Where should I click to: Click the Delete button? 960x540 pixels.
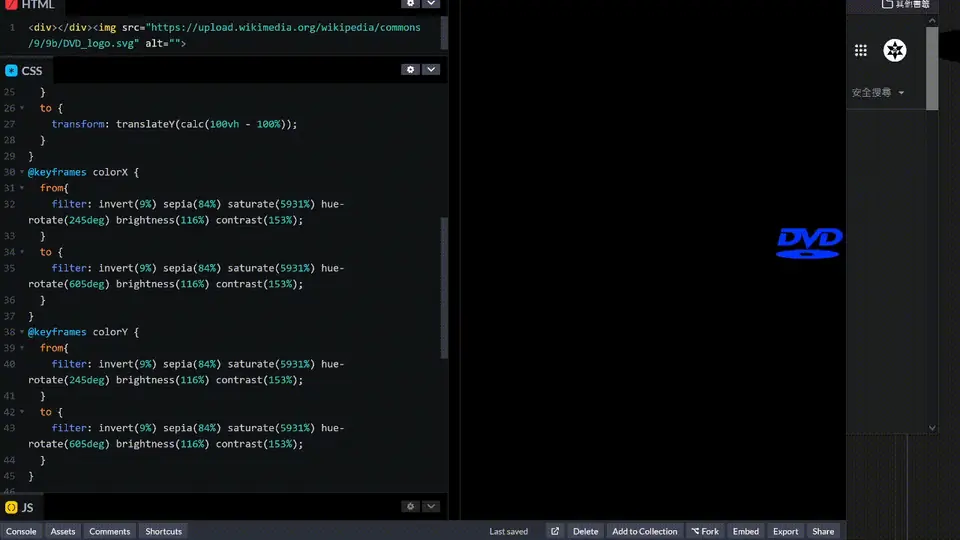(585, 531)
